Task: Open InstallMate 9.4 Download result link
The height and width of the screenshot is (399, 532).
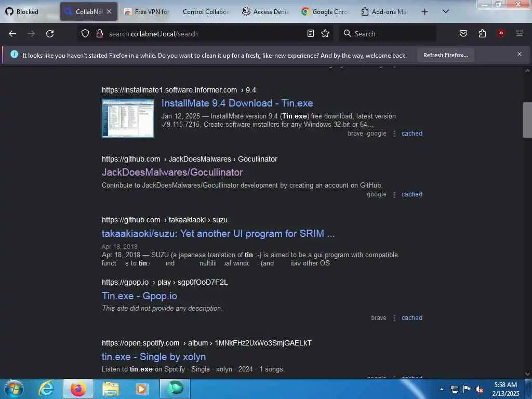Action: pos(237,103)
